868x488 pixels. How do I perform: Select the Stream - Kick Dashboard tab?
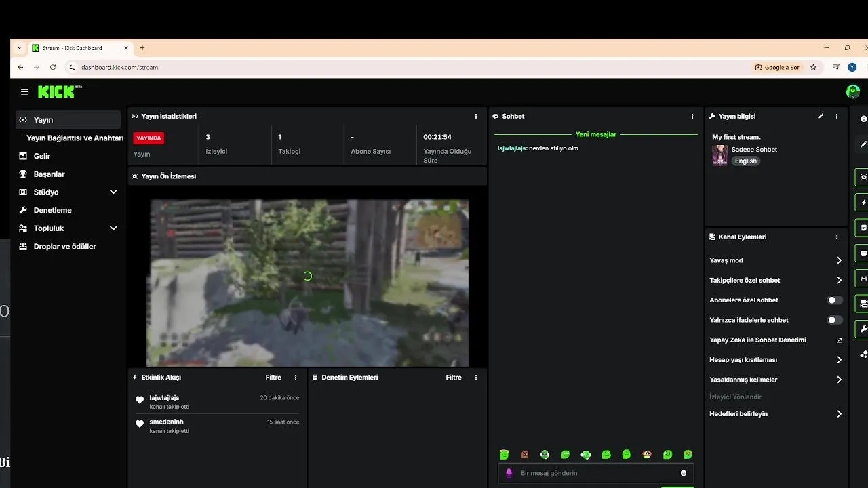80,48
